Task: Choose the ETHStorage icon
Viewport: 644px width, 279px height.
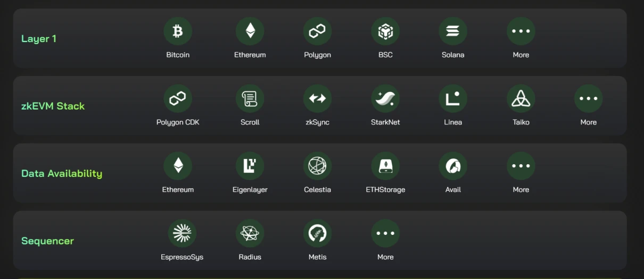Action: [385, 166]
